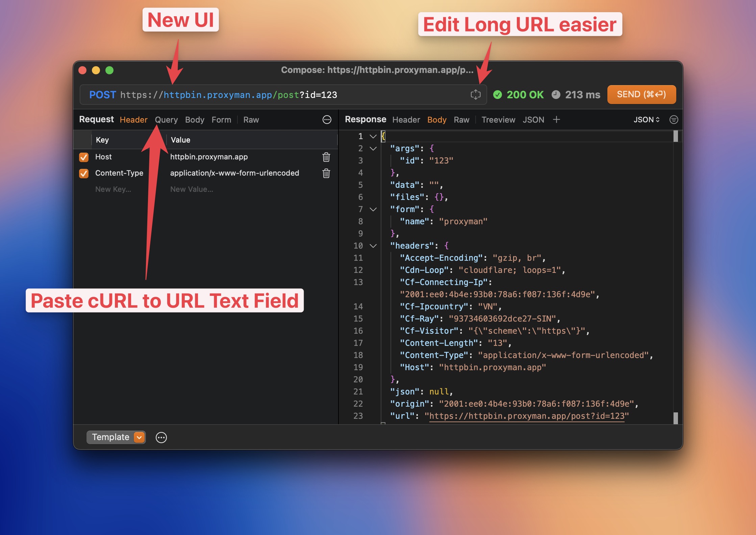Click the New Key placeholder field
This screenshot has height=535, width=756.
[x=113, y=189]
